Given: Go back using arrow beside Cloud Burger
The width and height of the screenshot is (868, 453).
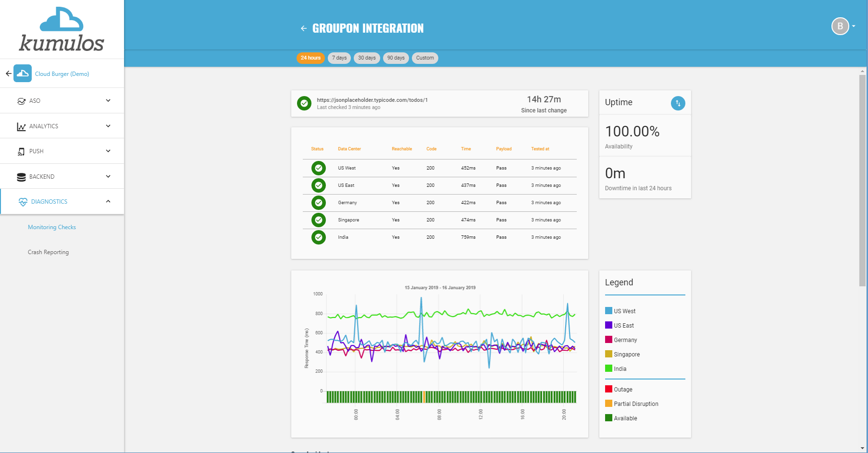Looking at the screenshot, I should point(8,73).
